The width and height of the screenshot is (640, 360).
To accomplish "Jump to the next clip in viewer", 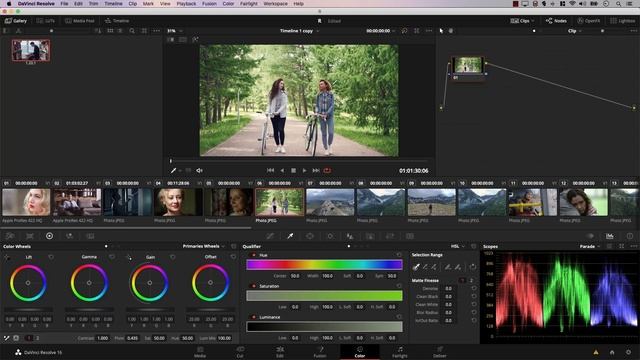I will pyautogui.click(x=316, y=171).
